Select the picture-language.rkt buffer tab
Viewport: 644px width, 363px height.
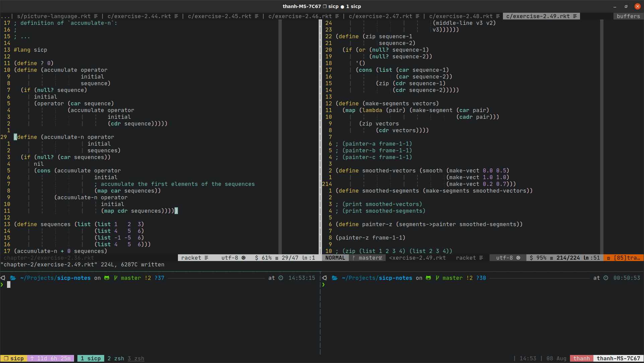(x=54, y=16)
